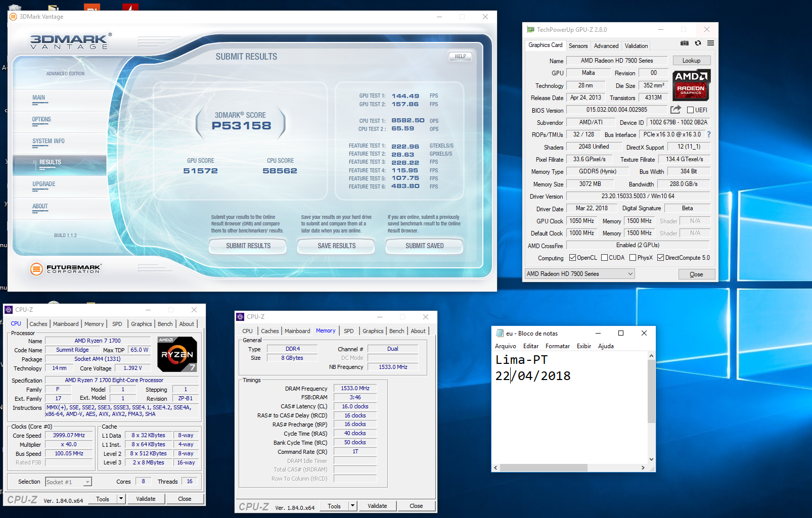
Task: Switch to the Advanced tab in GPU-Z
Action: (x=606, y=46)
